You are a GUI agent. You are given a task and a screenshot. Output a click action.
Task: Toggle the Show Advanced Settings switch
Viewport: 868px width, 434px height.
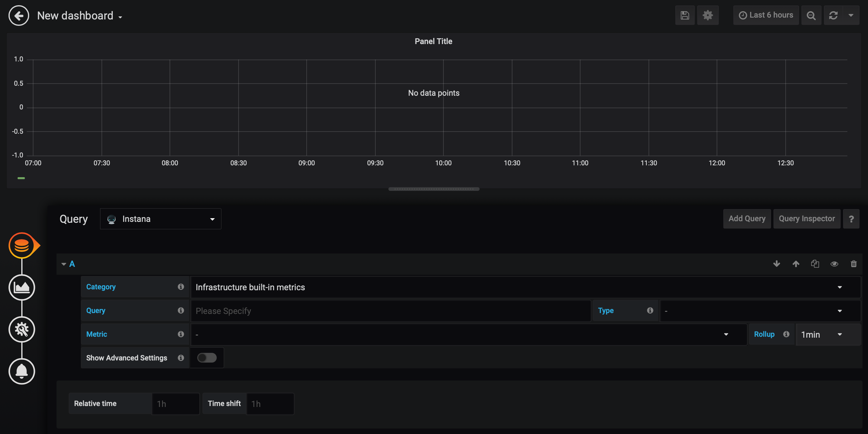coord(207,357)
